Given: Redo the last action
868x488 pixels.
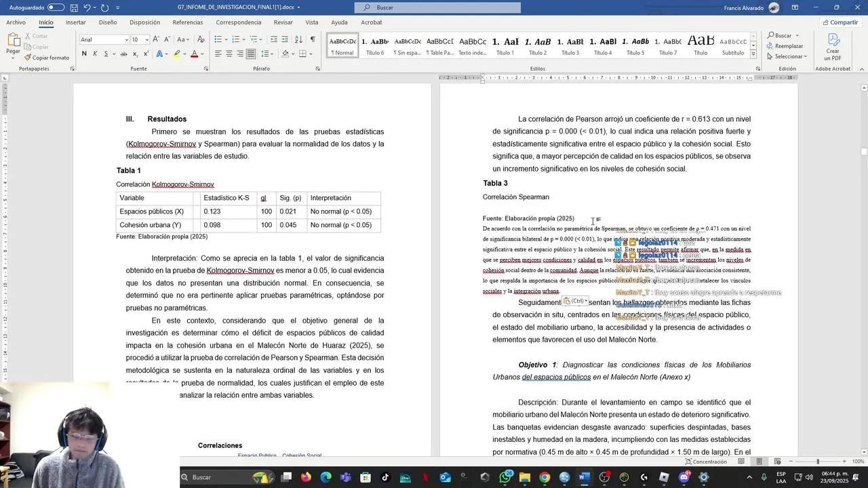Looking at the screenshot, I should tap(104, 7).
